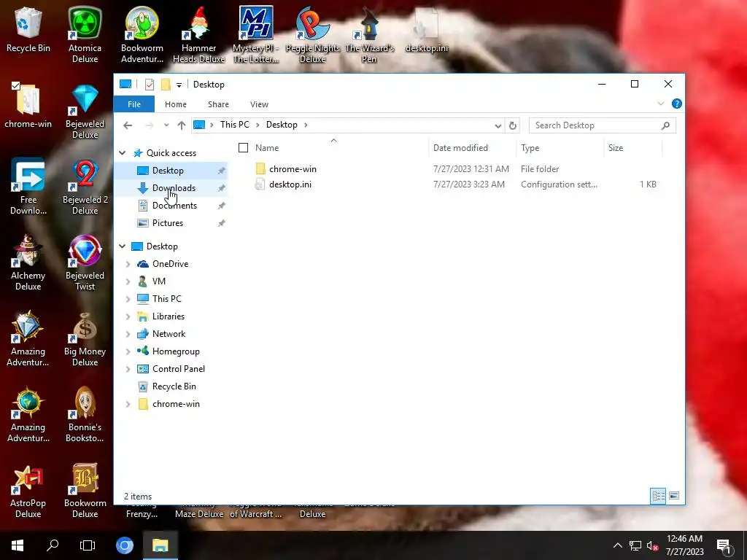Select the Bejeweled Twist shortcut
Screen dimensions: 747x560
pyautogui.click(x=85, y=262)
